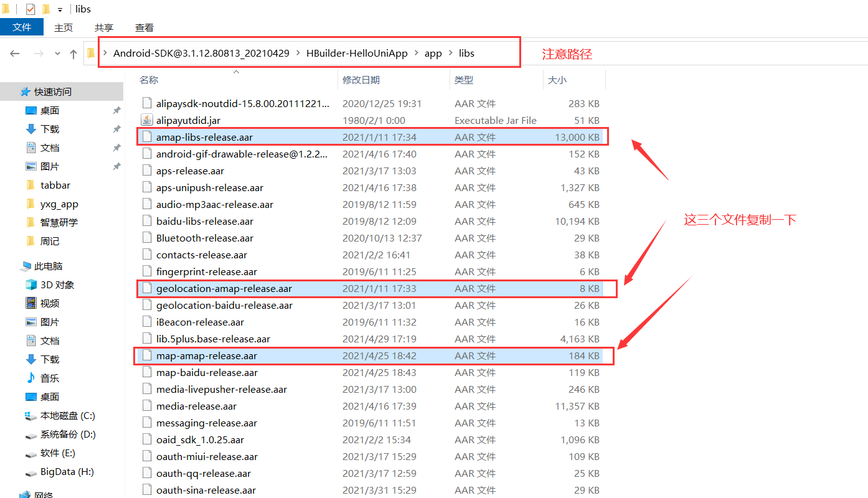The image size is (868, 498).
Task: Click the Forward navigation arrow
Action: 39,54
